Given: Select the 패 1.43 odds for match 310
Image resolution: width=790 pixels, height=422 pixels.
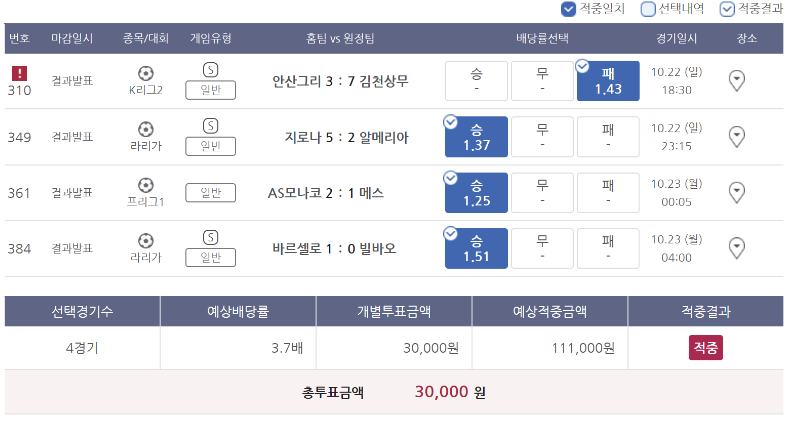Looking at the screenshot, I should [x=608, y=81].
